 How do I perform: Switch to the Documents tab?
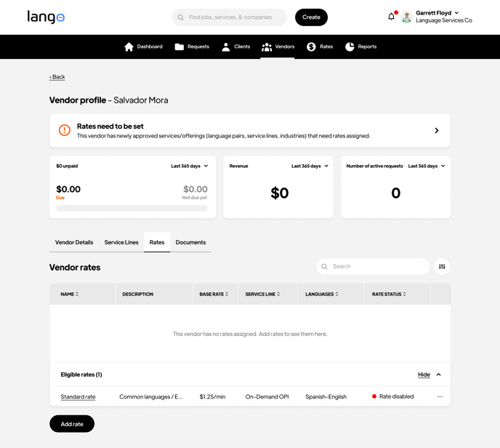[190, 242]
